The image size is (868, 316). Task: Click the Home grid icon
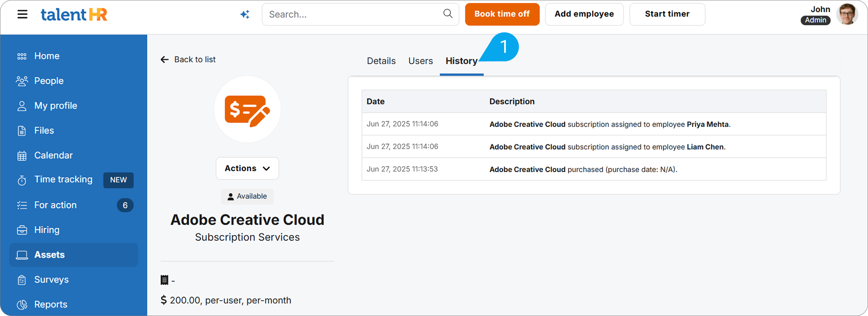[x=22, y=56]
